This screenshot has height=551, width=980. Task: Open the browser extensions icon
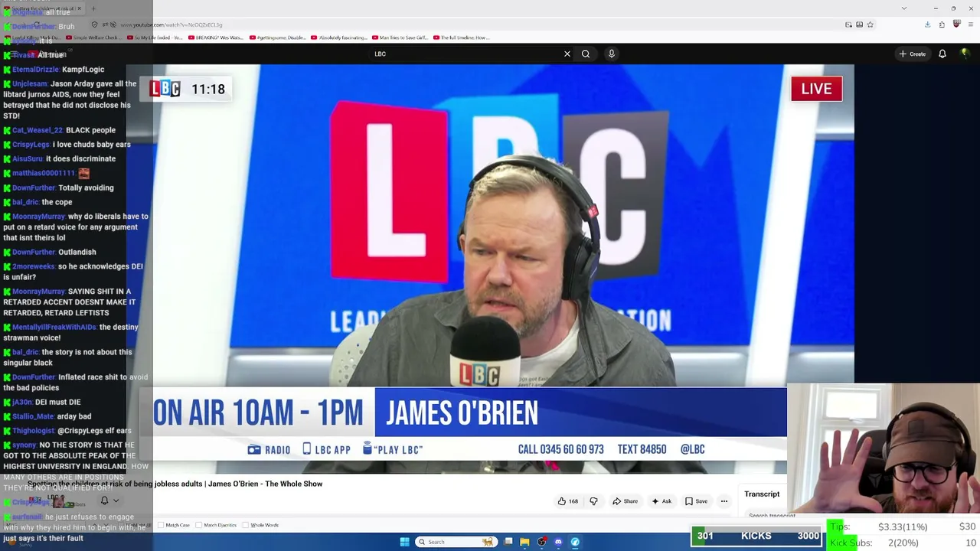942,24
